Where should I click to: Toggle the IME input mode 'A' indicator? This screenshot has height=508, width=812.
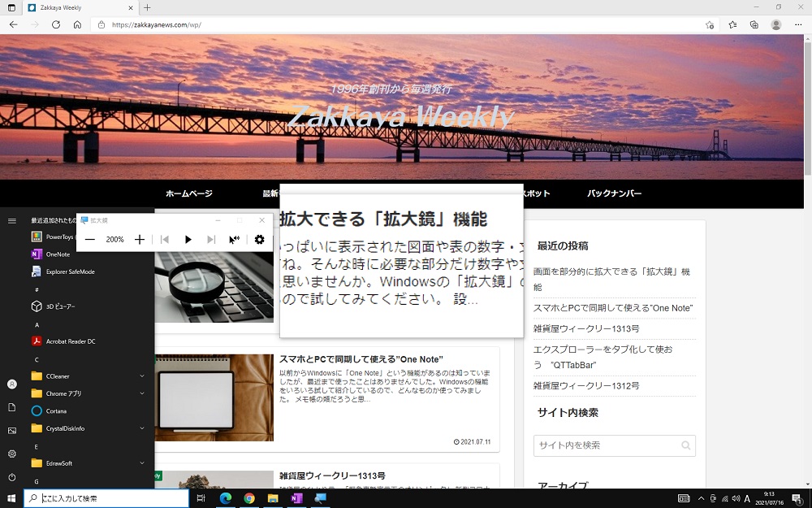(747, 498)
